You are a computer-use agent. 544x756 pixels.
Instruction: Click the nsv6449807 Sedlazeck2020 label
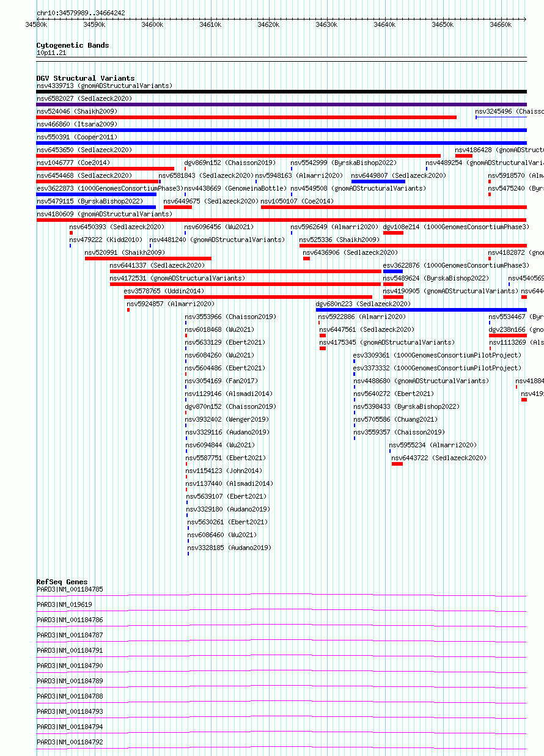click(399, 175)
